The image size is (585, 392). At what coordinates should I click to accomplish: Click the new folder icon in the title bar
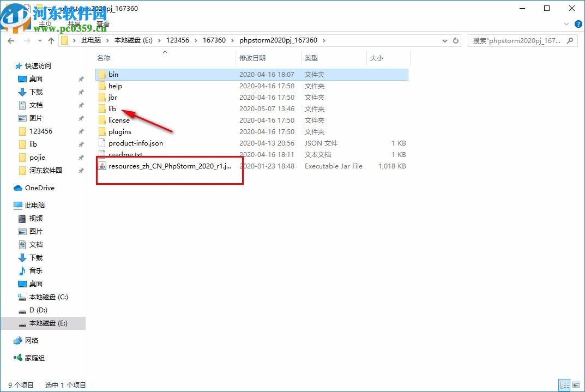[38, 8]
